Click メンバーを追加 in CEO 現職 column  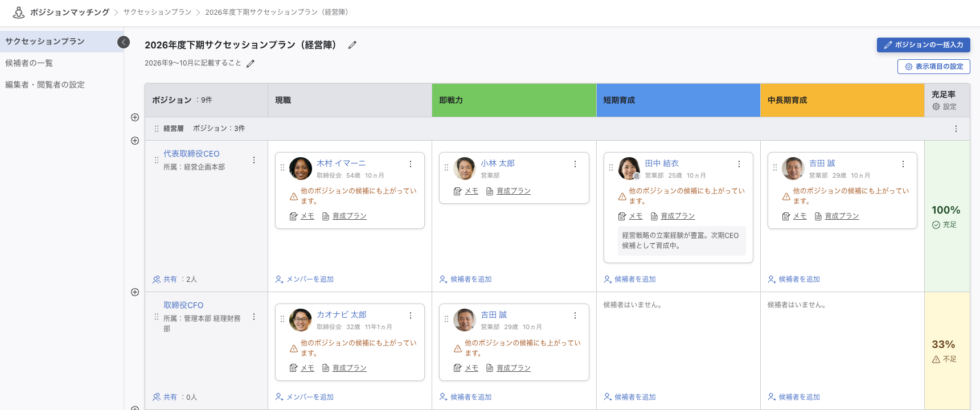coord(305,280)
